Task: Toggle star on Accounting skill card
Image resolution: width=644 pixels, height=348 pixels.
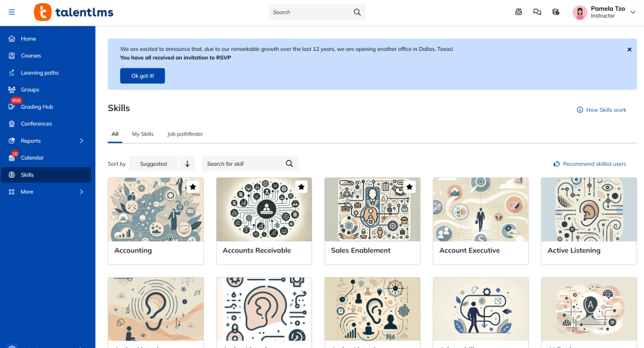Action: pyautogui.click(x=193, y=187)
